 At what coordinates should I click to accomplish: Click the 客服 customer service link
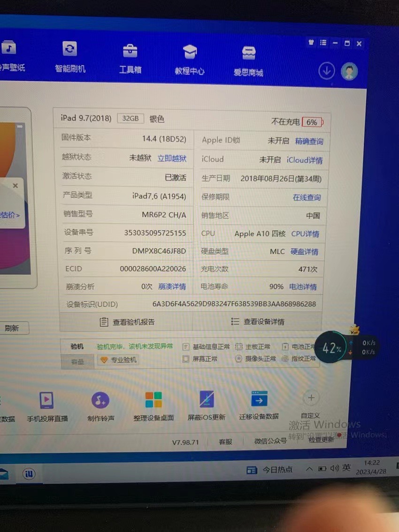225,442
